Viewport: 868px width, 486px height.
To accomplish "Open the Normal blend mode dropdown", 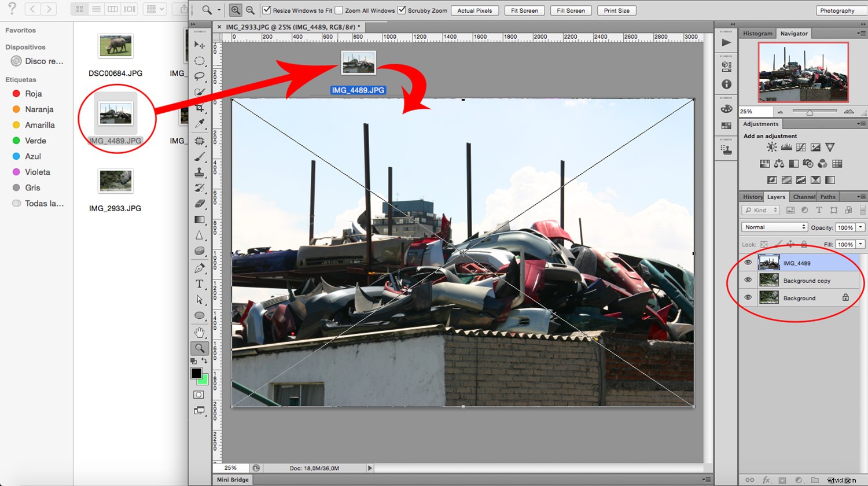I will click(x=774, y=227).
